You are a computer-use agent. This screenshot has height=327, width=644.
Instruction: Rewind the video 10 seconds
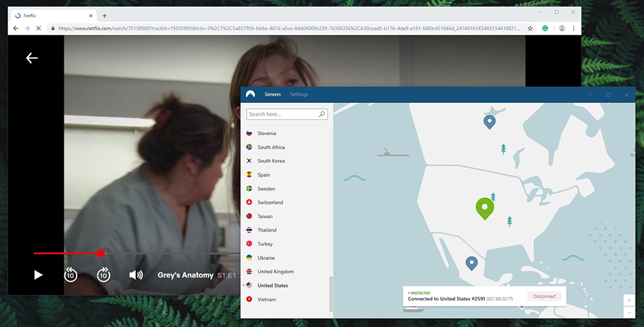click(x=70, y=274)
